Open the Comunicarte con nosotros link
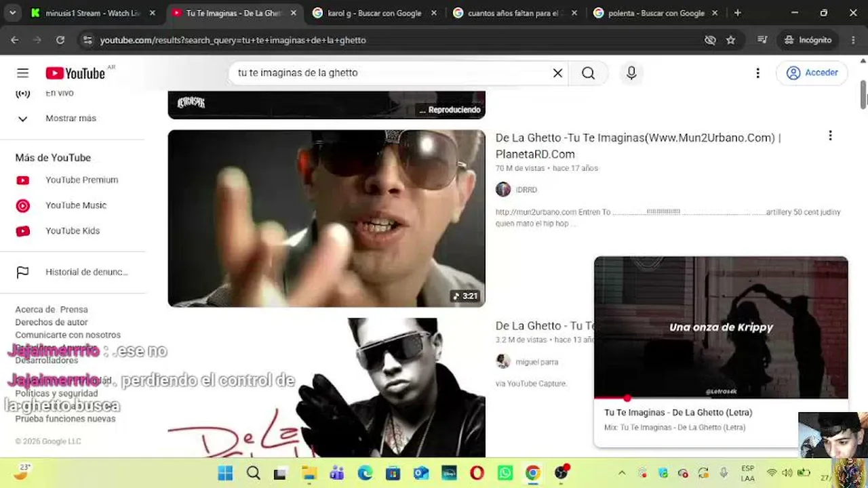Image resolution: width=868 pixels, height=488 pixels. coord(68,335)
